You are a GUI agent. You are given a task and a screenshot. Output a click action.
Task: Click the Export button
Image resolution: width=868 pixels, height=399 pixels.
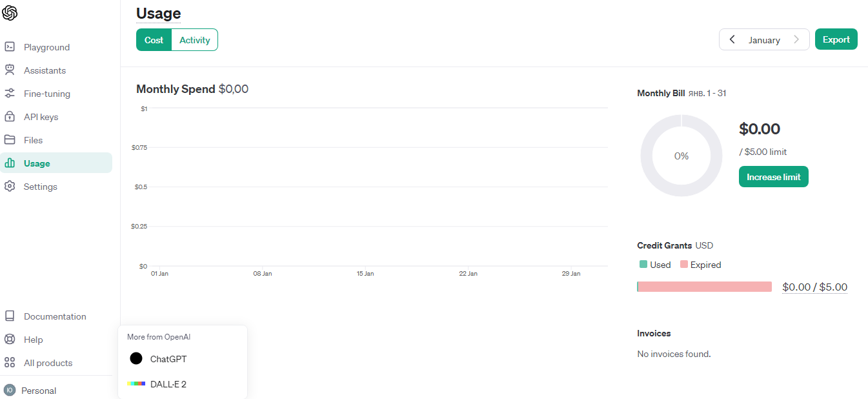[x=836, y=39]
